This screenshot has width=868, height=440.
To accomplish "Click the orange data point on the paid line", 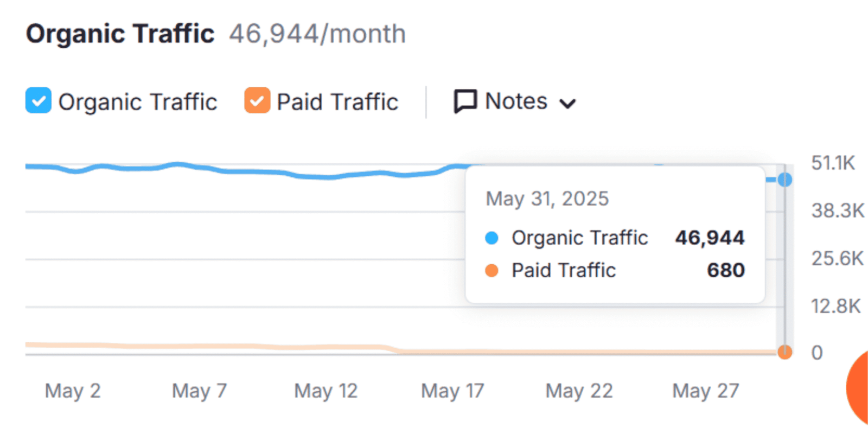I will coord(784,352).
